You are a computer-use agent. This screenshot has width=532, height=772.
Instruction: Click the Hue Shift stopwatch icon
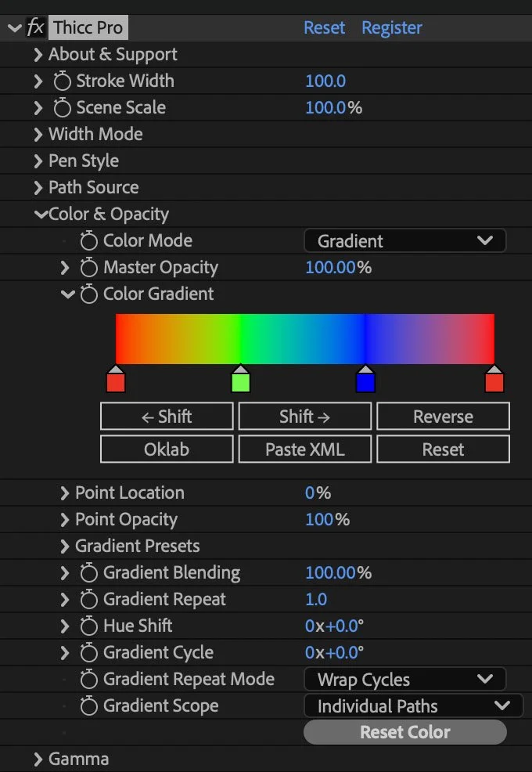tap(88, 626)
